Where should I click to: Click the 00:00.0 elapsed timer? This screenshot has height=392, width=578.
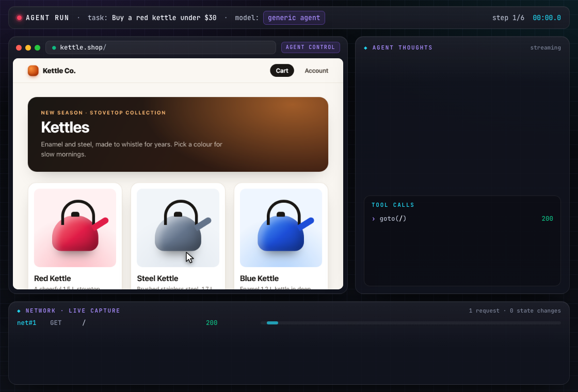[x=547, y=18]
